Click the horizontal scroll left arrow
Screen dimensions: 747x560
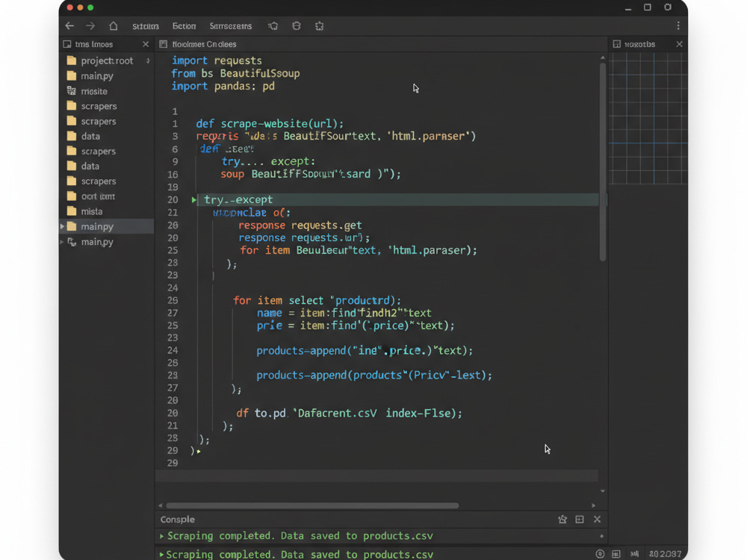tap(161, 505)
